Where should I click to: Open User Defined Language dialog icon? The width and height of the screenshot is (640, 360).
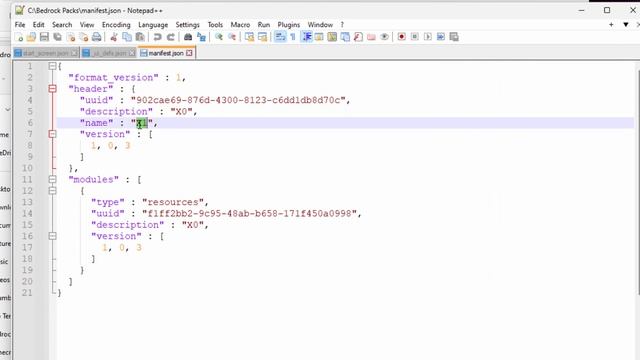click(x=319, y=37)
